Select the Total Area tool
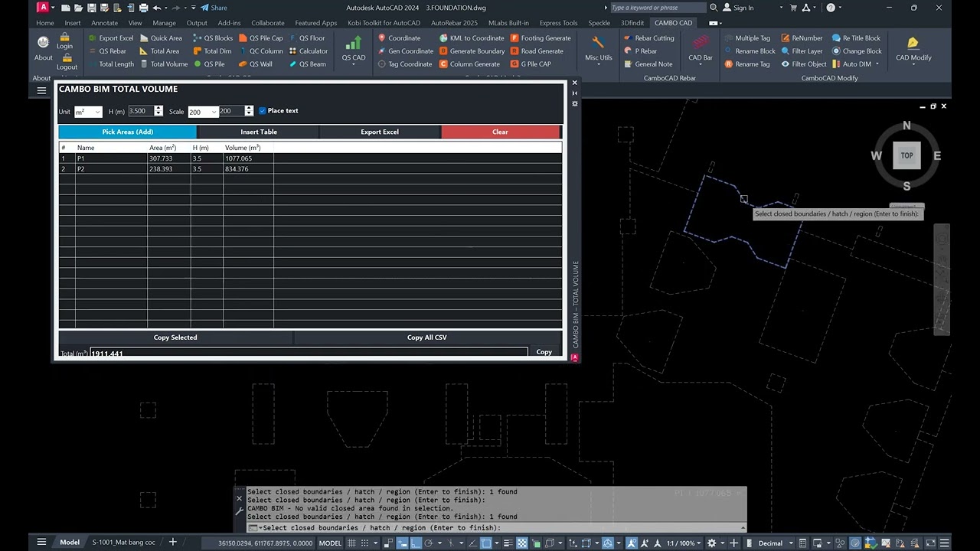Screen dimensions: 980x551 click(159, 51)
